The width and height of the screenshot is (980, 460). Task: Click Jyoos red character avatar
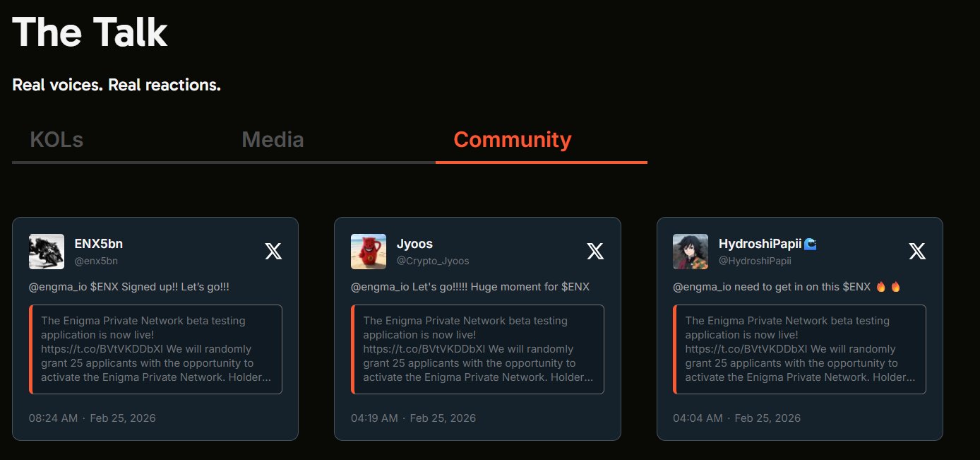(x=369, y=252)
